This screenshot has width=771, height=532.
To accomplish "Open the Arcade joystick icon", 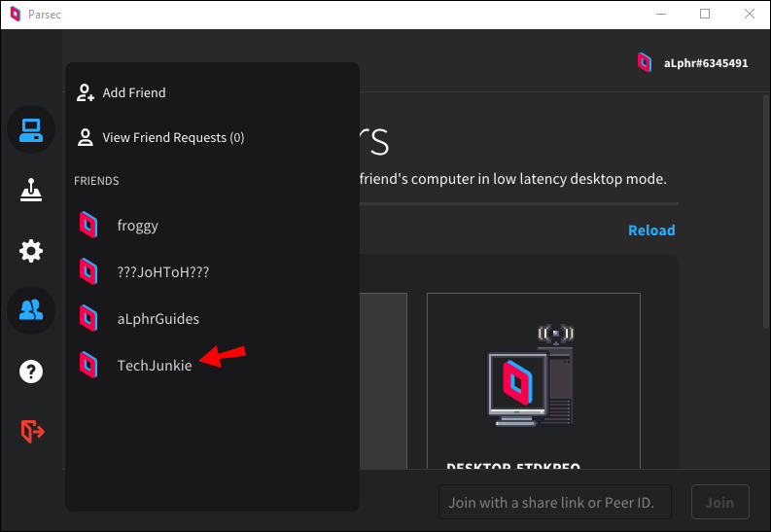I will tap(31, 190).
